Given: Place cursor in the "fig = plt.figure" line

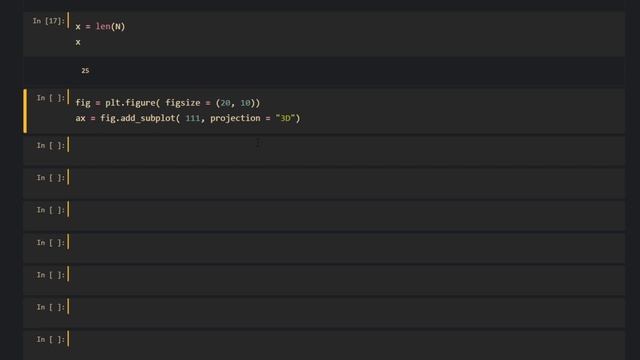Looking at the screenshot, I should pyautogui.click(x=167, y=103).
